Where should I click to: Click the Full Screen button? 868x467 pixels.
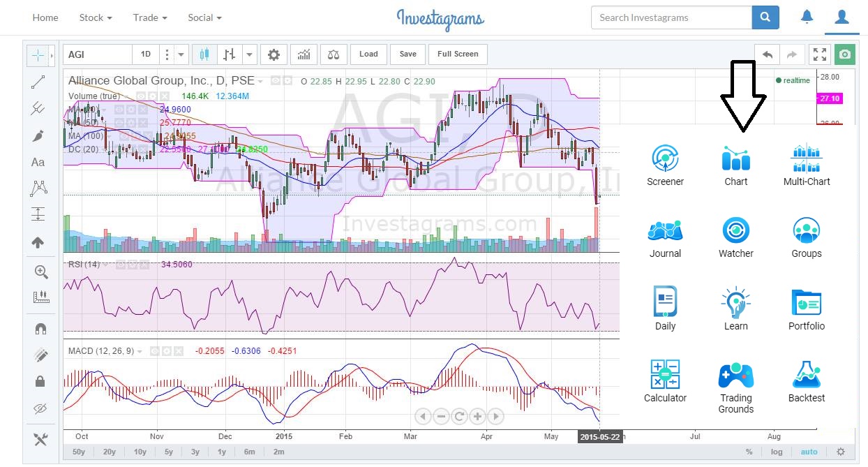tap(458, 54)
